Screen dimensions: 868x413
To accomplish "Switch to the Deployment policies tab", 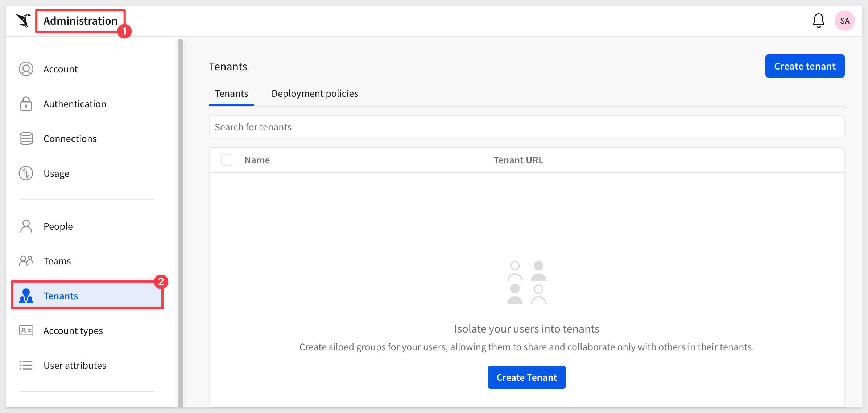I will 315,93.
